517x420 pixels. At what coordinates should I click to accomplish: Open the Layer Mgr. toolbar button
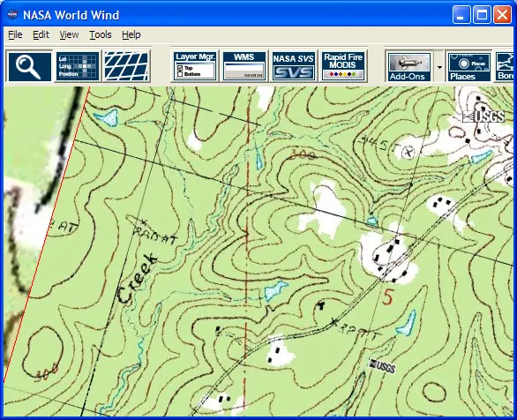(x=195, y=66)
